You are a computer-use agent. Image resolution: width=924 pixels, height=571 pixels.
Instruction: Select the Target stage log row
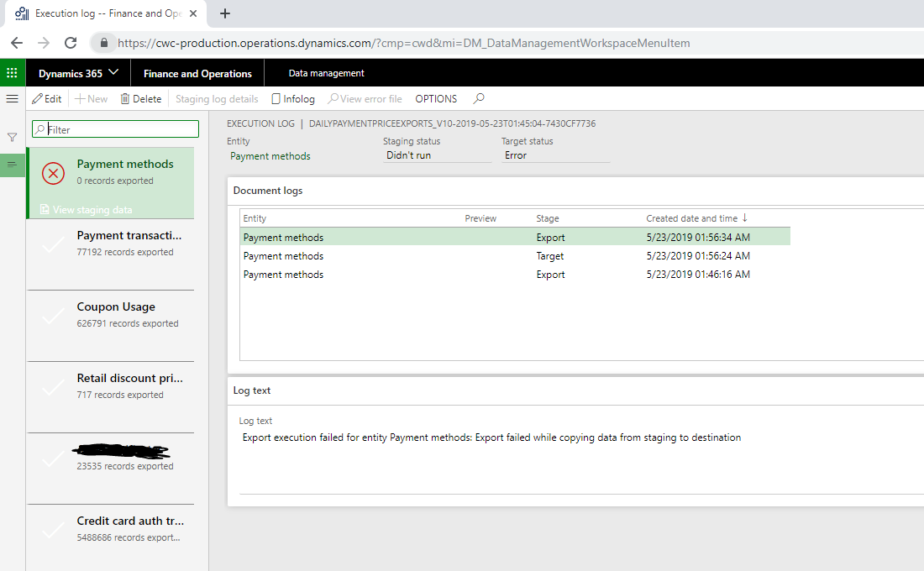(x=514, y=256)
